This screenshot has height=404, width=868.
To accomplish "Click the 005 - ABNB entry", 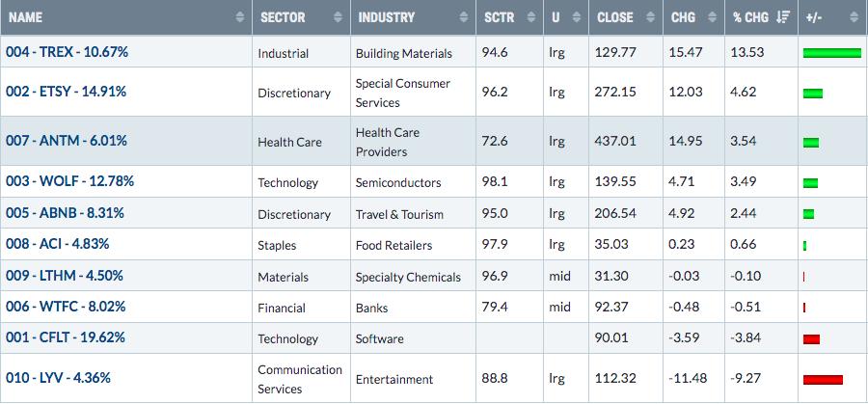I will tap(65, 212).
